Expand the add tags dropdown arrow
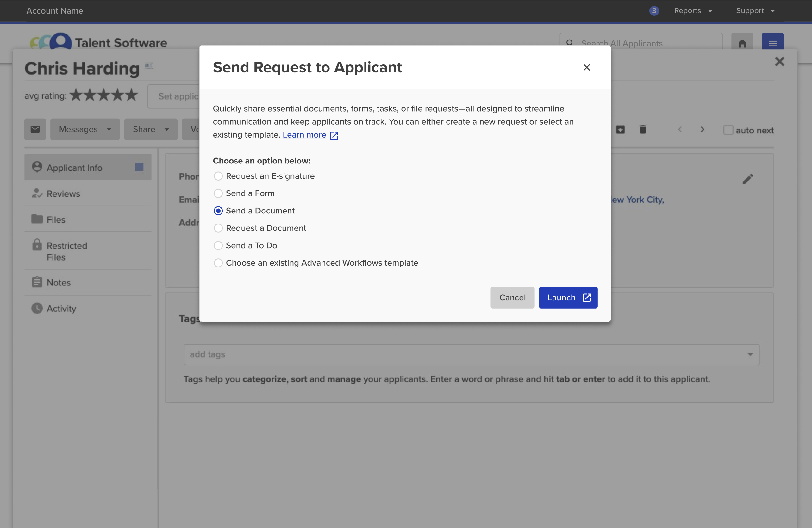The height and width of the screenshot is (528, 812). tap(750, 354)
